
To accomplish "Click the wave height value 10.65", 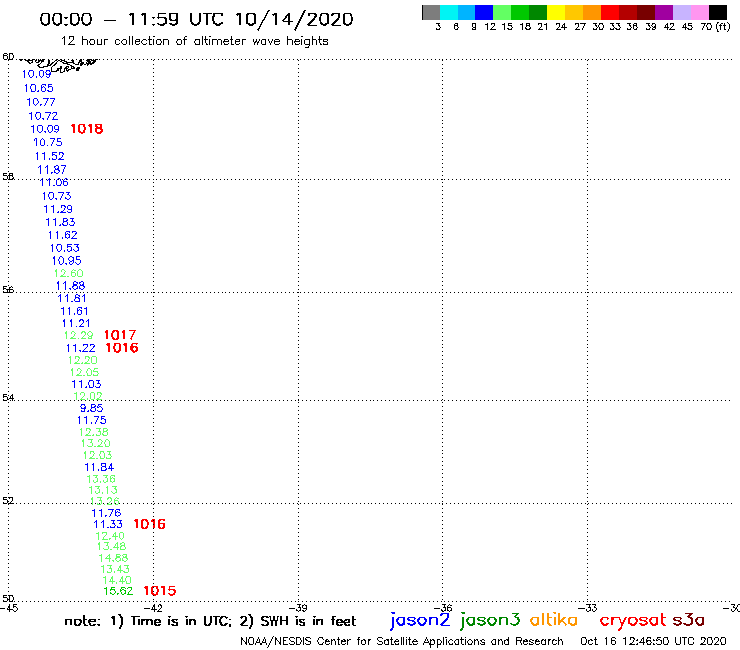I will click(39, 88).
